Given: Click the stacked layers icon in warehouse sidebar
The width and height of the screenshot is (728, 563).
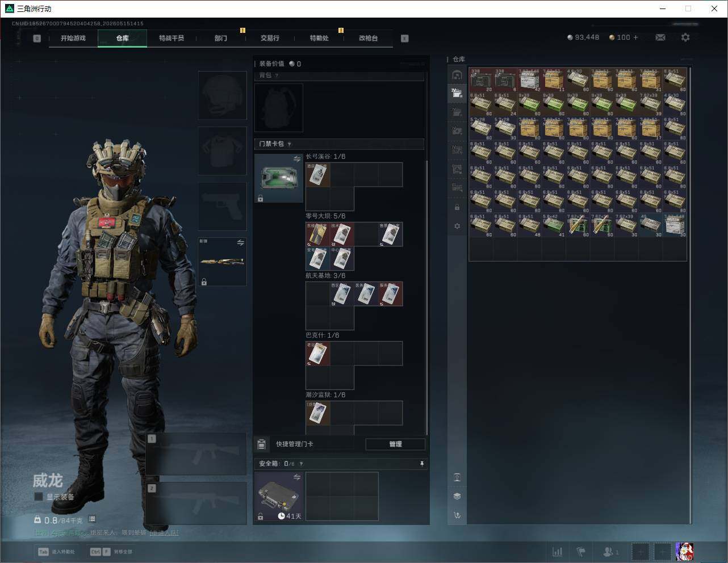Looking at the screenshot, I should 457,496.
